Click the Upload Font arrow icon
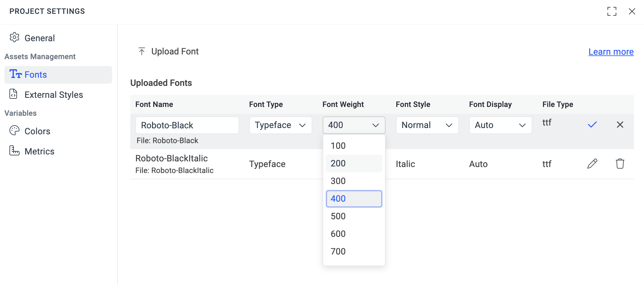Screen dimensions: 644x285 [142, 51]
